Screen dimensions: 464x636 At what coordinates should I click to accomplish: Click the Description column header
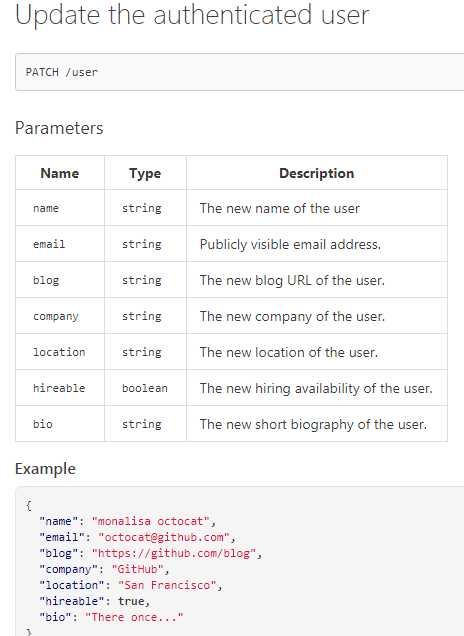click(x=317, y=173)
